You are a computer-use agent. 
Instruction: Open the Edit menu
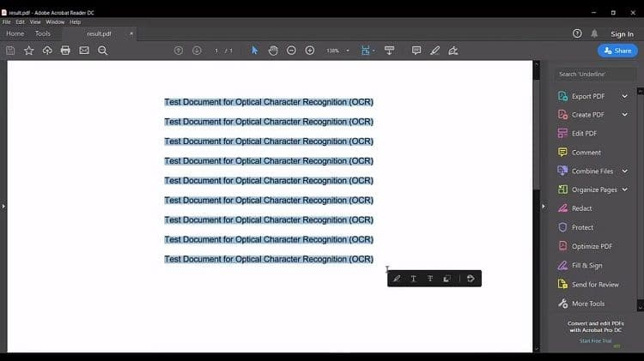pos(20,21)
